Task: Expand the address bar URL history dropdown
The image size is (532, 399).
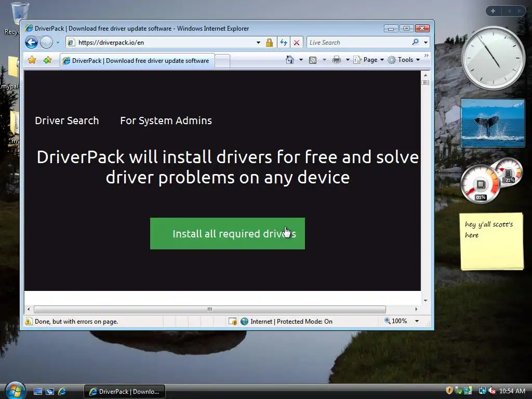Action: (259, 43)
